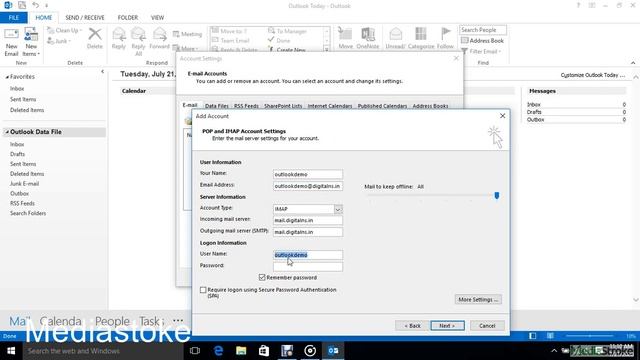The height and width of the screenshot is (360, 640).
Task: Click Move ribbon icon
Action: (345, 39)
